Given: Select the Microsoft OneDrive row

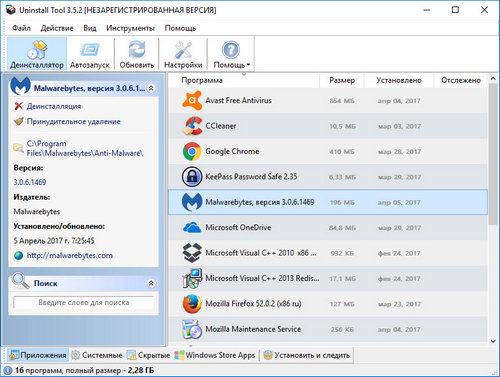Looking at the screenshot, I should [x=328, y=228].
